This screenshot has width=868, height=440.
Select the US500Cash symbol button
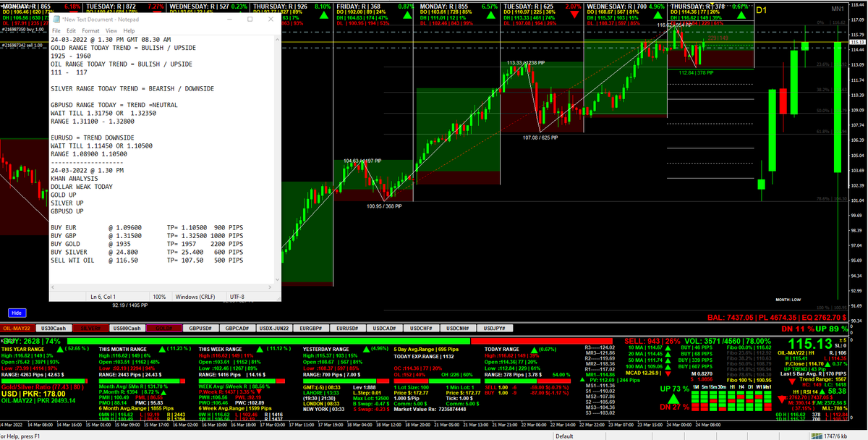pos(128,328)
